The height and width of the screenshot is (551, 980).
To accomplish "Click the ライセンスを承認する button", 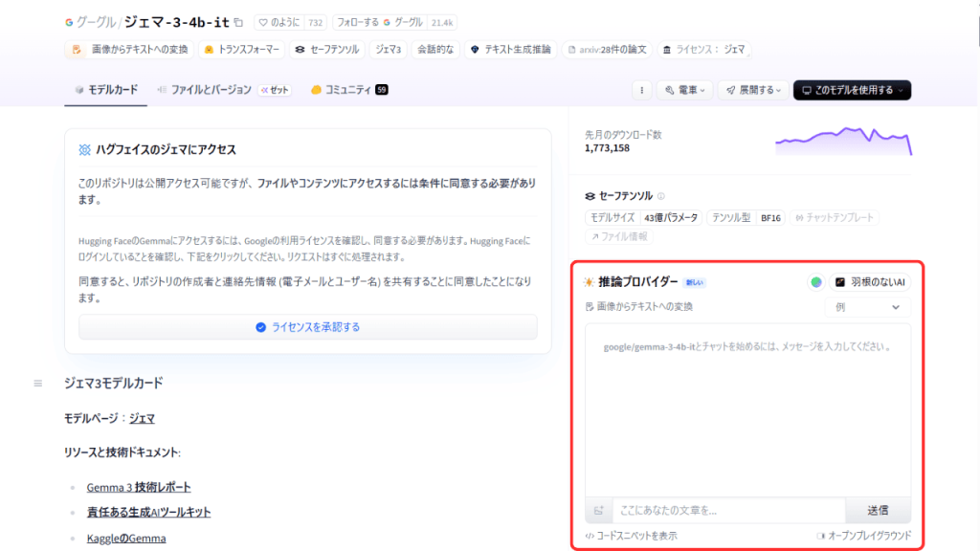I will coord(307,327).
